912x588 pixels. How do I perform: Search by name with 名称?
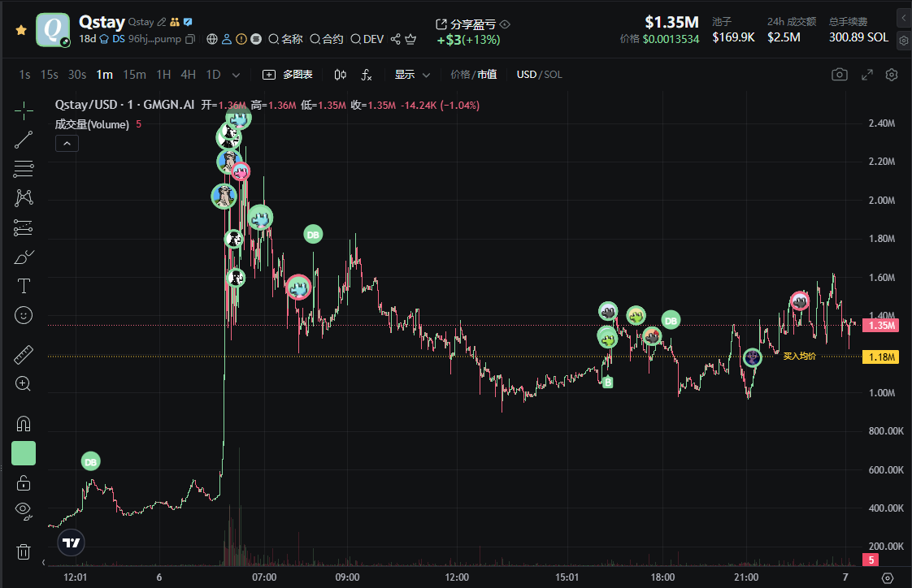[285, 39]
